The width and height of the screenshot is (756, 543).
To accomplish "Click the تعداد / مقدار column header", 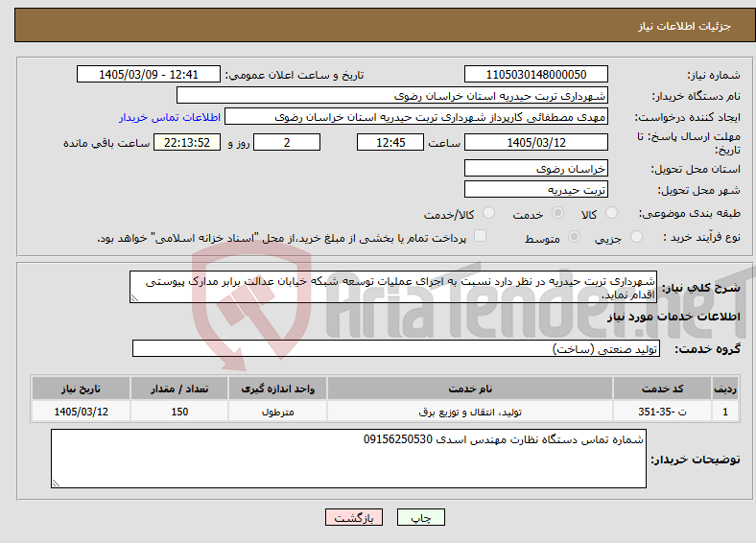I will [179, 389].
